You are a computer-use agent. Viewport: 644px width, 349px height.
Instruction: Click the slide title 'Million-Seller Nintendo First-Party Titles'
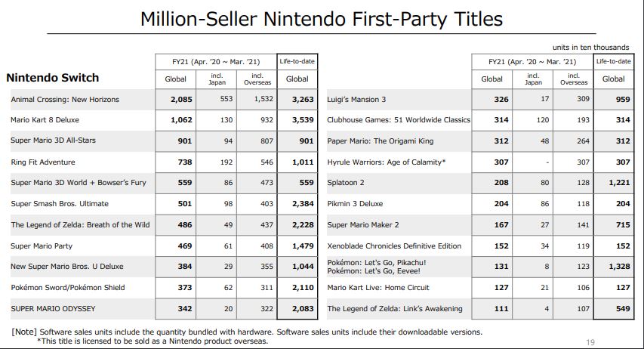coord(322,17)
